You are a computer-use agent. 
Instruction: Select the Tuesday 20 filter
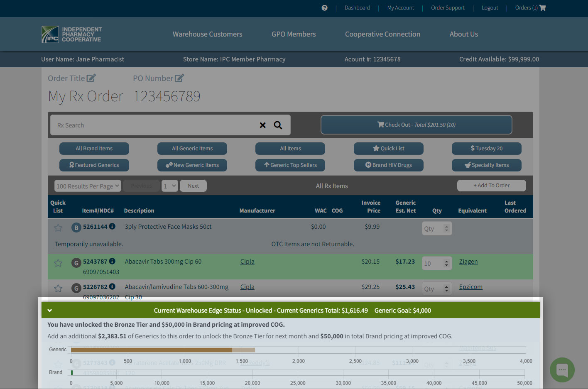(487, 149)
